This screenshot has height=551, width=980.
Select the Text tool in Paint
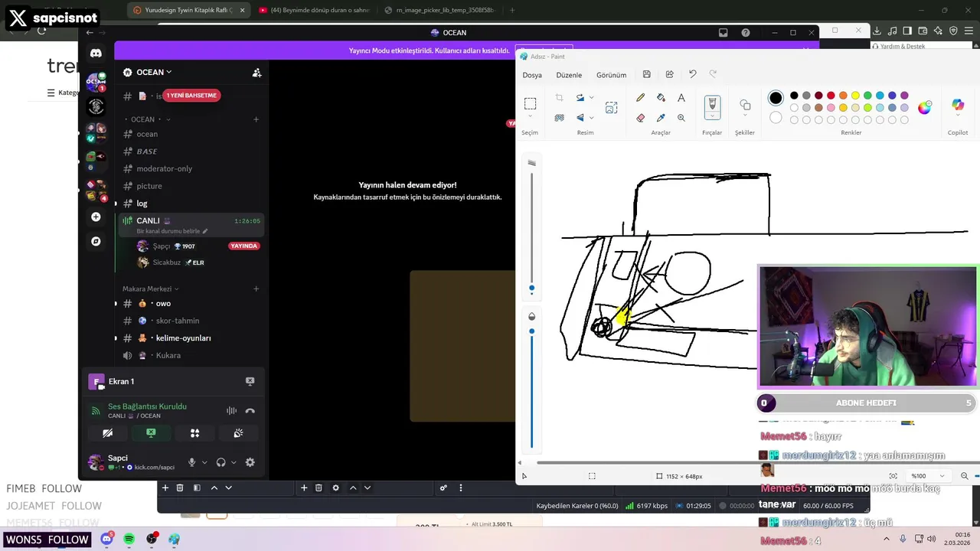click(681, 98)
